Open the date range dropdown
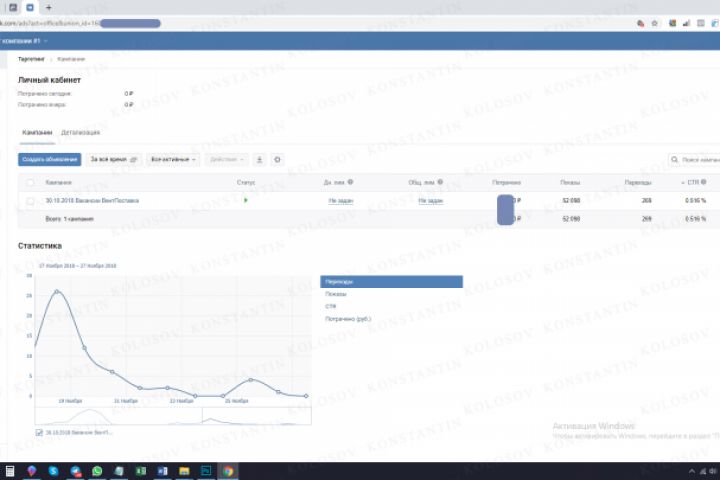The image size is (720, 480). pos(113,159)
